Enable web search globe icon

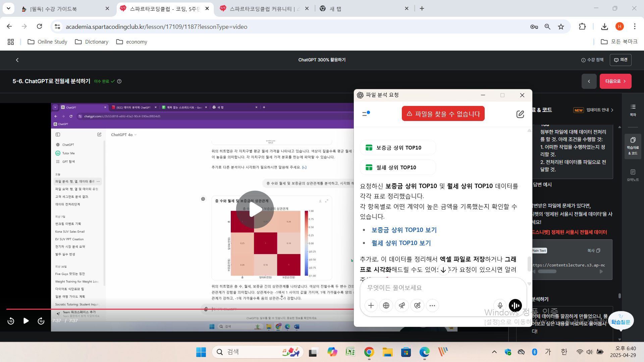(386, 305)
